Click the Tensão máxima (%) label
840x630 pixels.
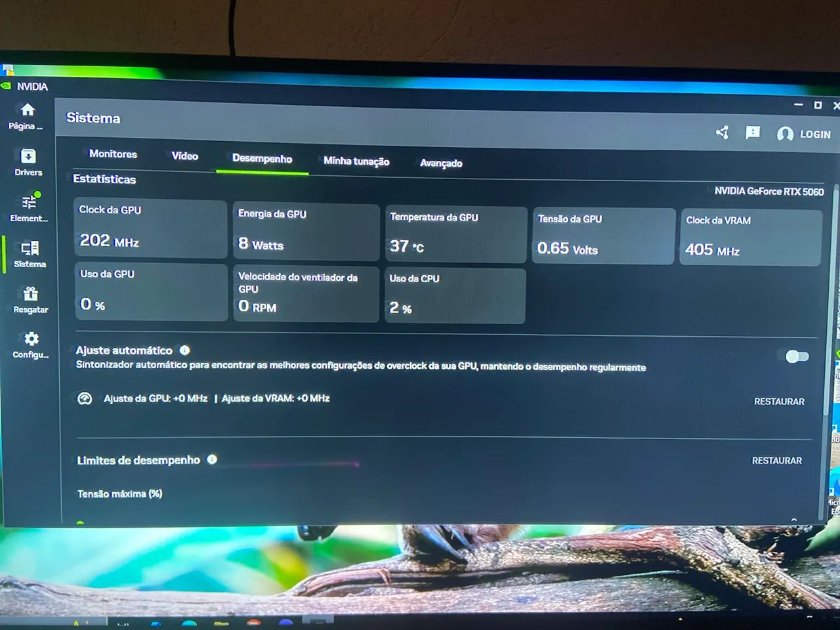[x=119, y=493]
